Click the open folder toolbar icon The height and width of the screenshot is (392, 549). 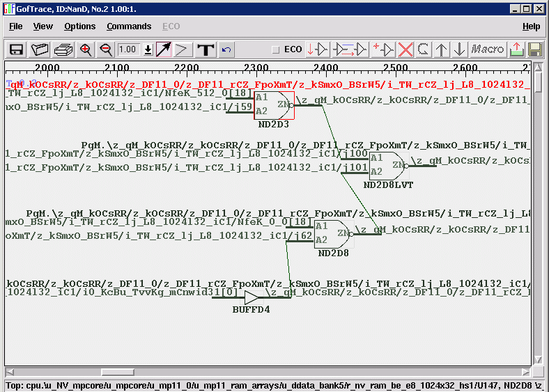tap(40, 49)
